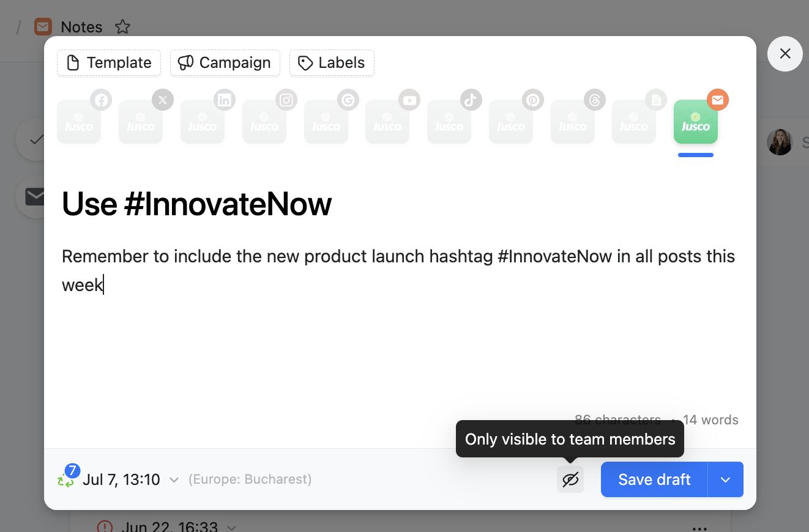This screenshot has height=532, width=809.
Task: Open the Campaign menu
Action: tap(225, 63)
